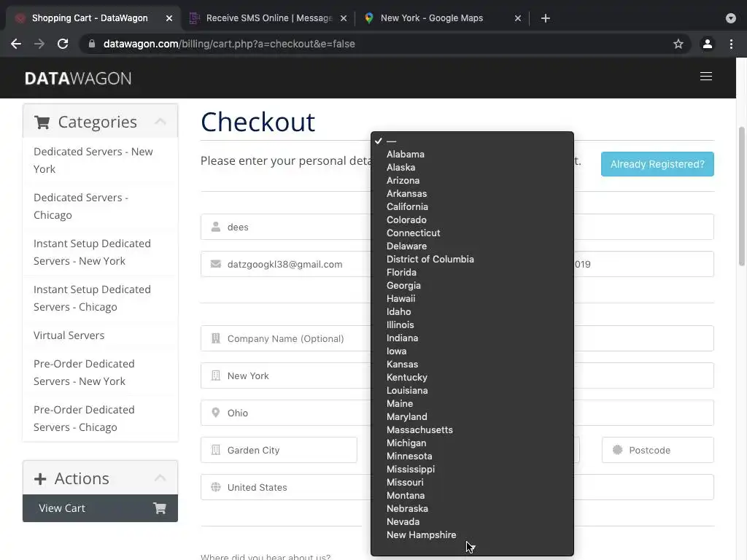
Task: Click the browser reload icon
Action: click(63, 44)
